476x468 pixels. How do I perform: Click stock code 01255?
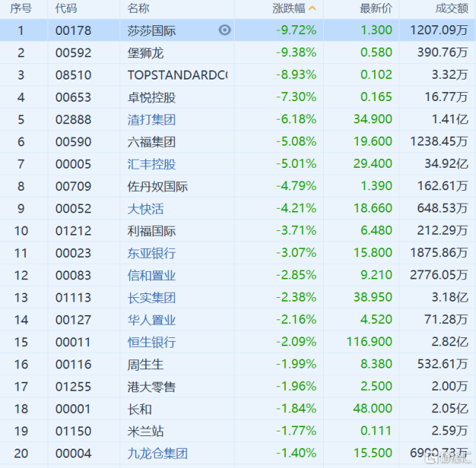click(74, 386)
